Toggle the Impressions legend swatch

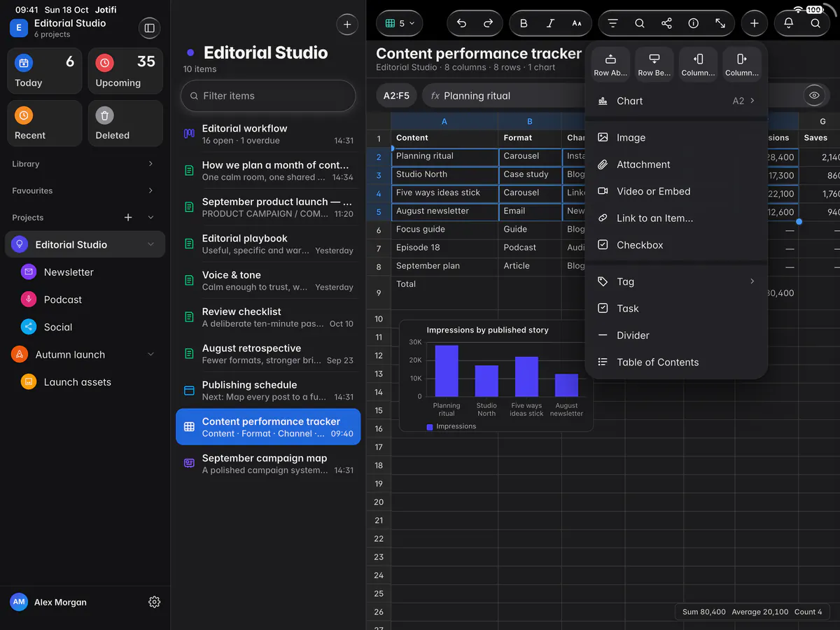click(x=430, y=426)
